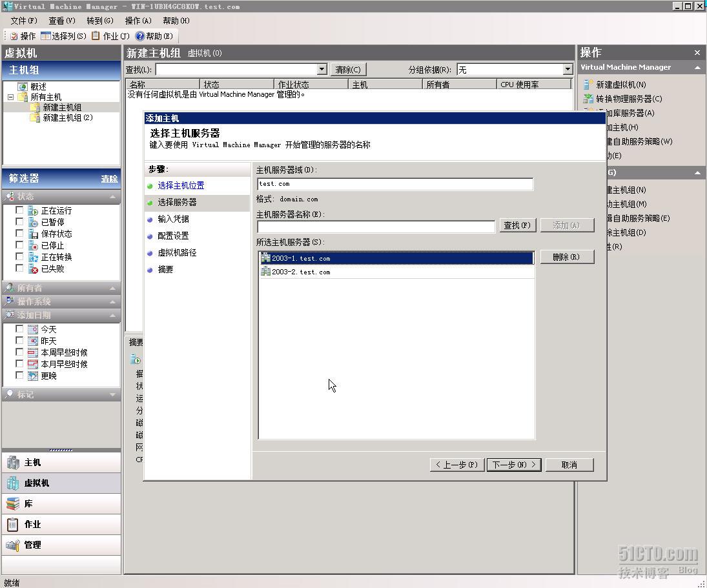Open the 文件(F) menu
Viewport: 707px width, 588px height.
click(23, 21)
